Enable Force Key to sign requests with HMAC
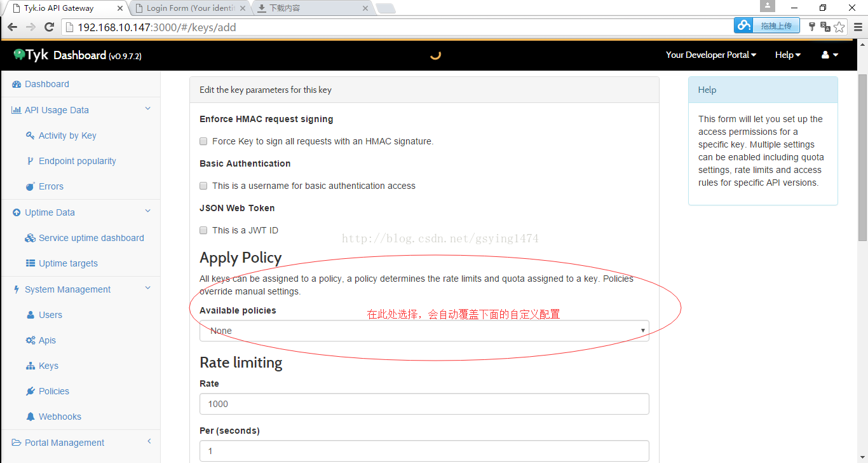The height and width of the screenshot is (463, 868). (x=203, y=141)
